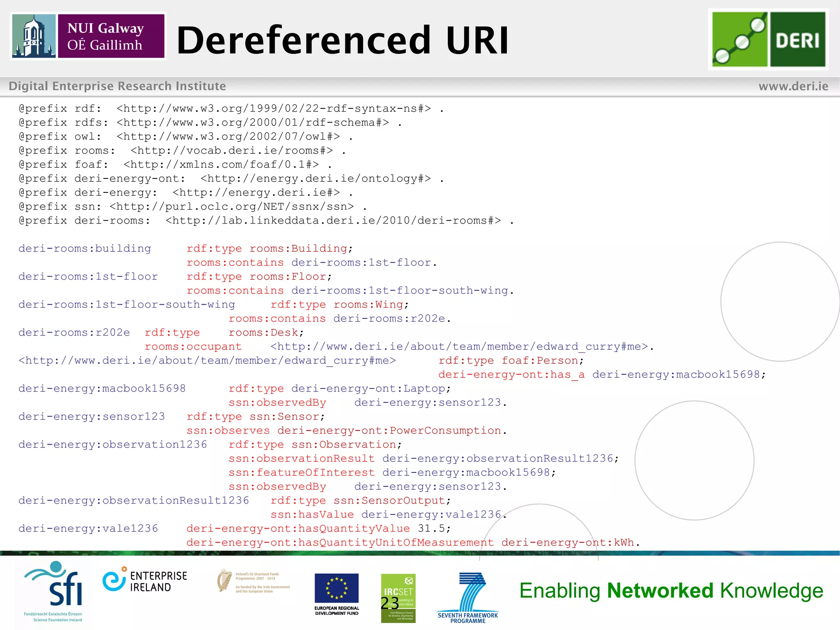Viewport: 840px width, 630px height.
Task: Select subject deri-energy:sensor123
Action: (92, 416)
